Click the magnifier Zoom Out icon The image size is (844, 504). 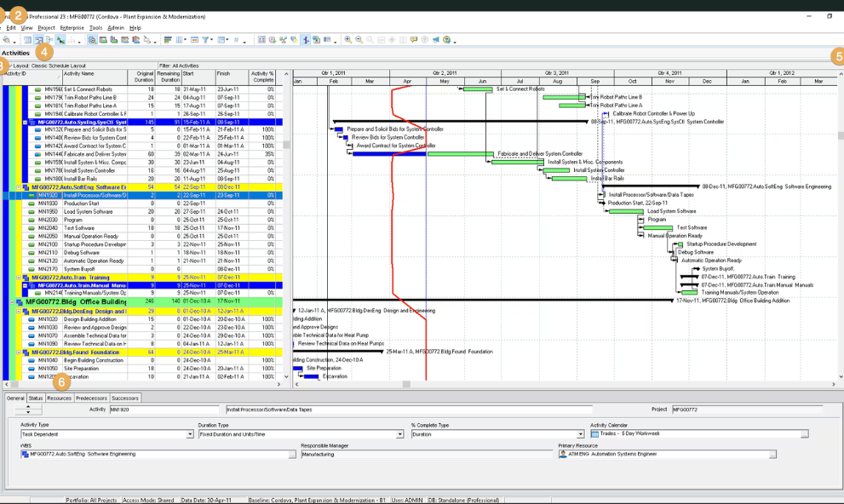pyautogui.click(x=359, y=40)
